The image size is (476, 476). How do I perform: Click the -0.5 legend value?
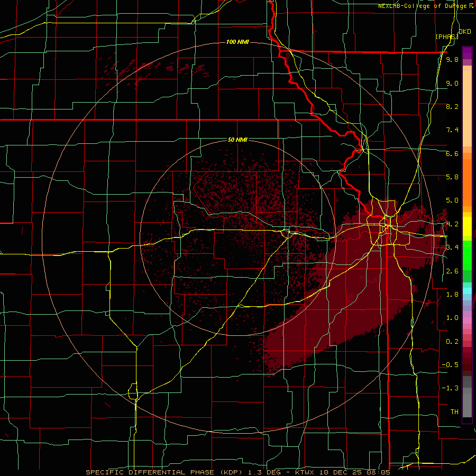click(x=450, y=365)
